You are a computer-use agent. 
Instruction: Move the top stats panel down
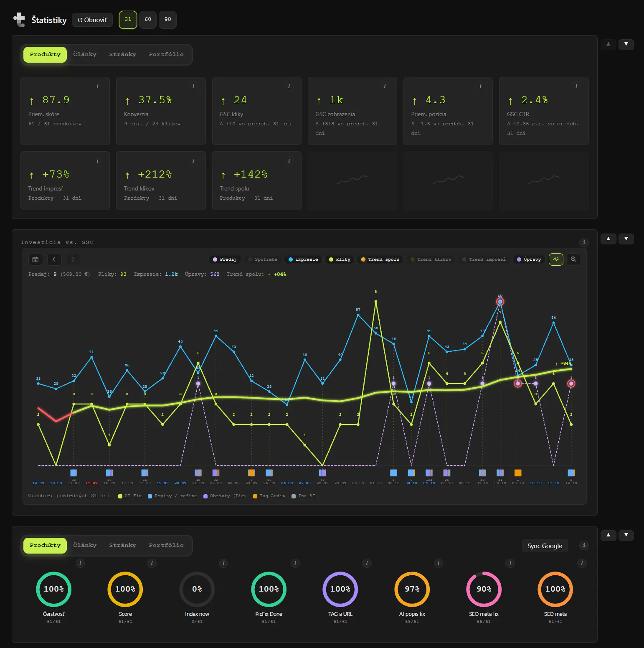pyautogui.click(x=626, y=44)
